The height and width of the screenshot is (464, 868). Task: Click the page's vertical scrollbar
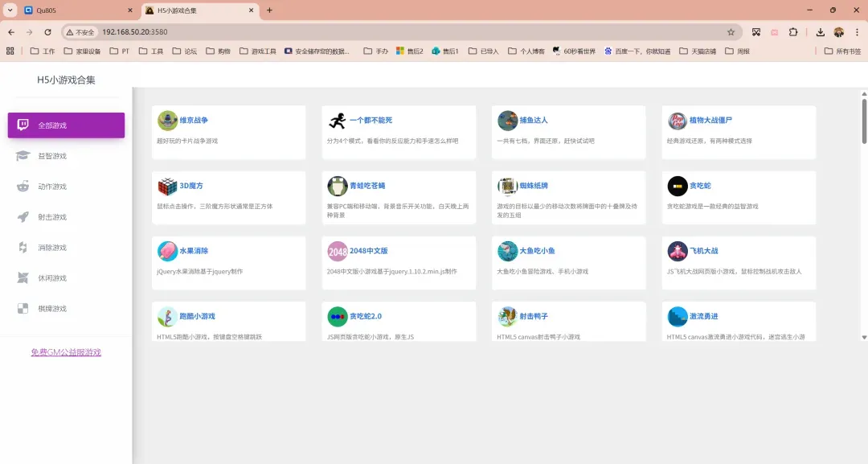point(864,121)
